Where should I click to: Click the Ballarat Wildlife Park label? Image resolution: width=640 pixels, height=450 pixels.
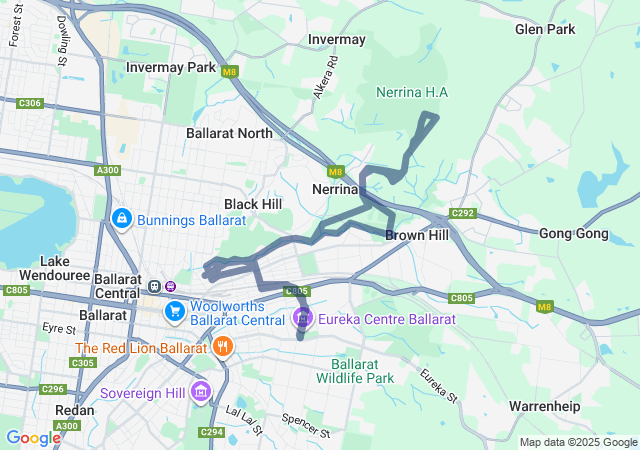tap(355, 371)
